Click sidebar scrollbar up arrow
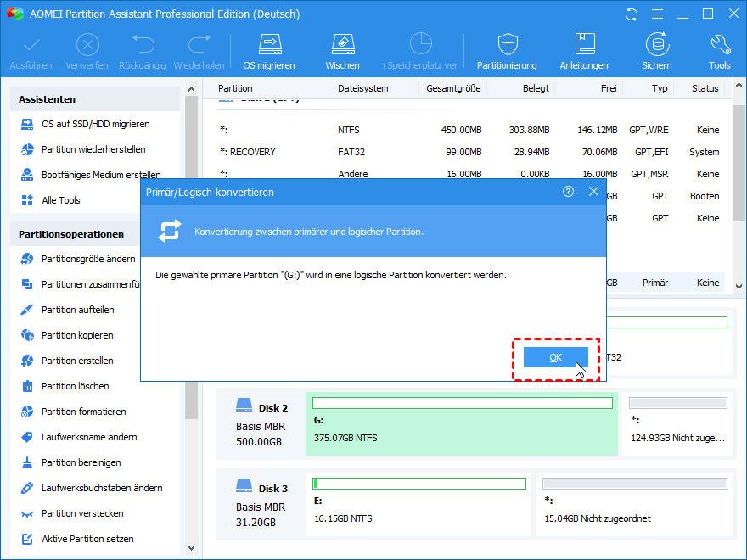The height and width of the screenshot is (560, 747). 192,89
